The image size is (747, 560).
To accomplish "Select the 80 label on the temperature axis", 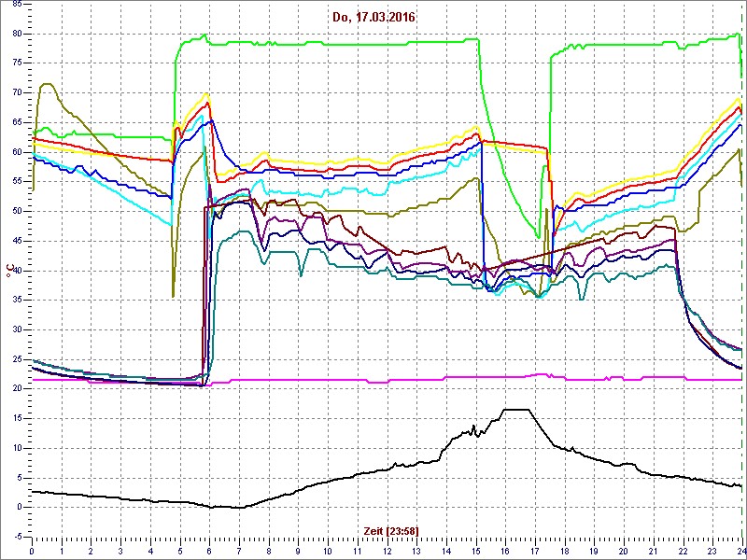I will (16, 34).
